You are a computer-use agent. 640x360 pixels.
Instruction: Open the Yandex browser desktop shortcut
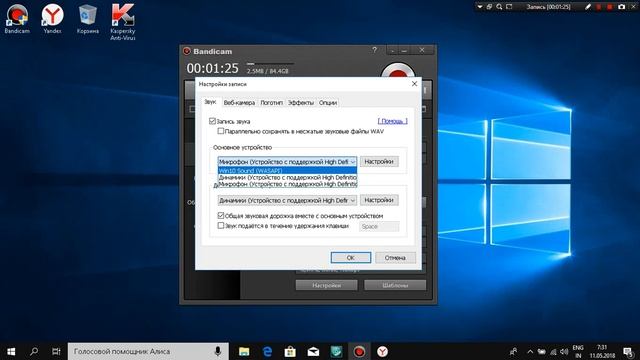(x=52, y=18)
